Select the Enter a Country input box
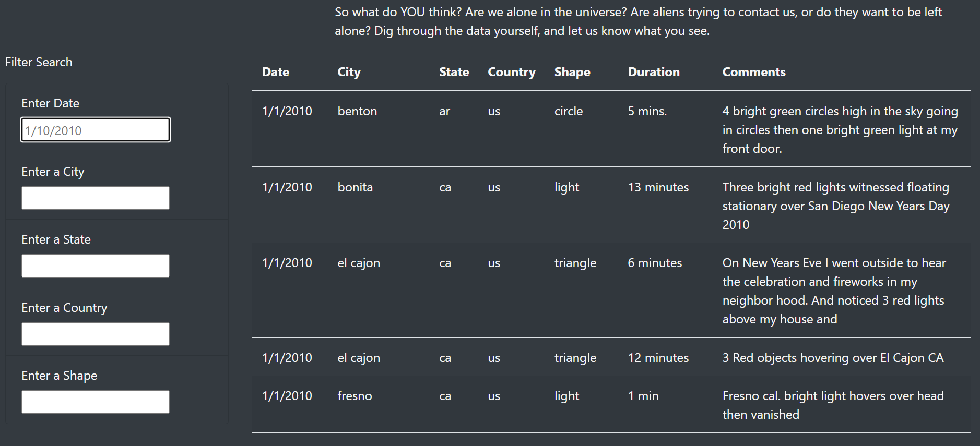Screen dimensions: 980x446 (x=96, y=334)
